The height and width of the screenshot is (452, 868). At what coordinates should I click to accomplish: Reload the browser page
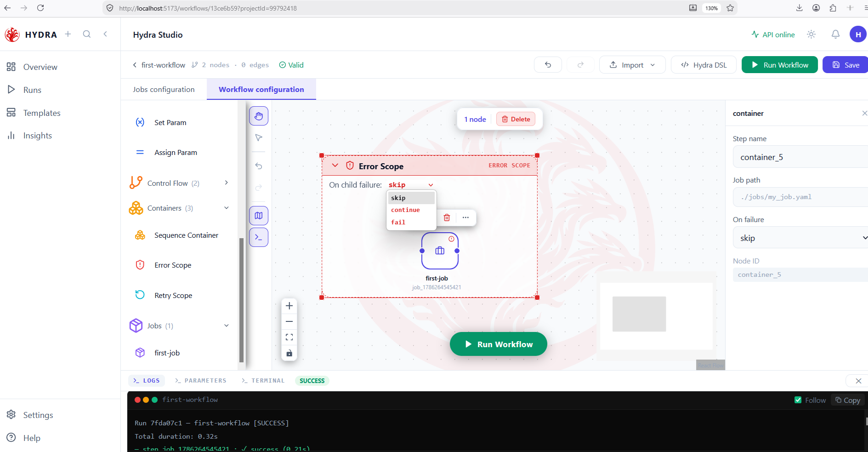coord(40,8)
